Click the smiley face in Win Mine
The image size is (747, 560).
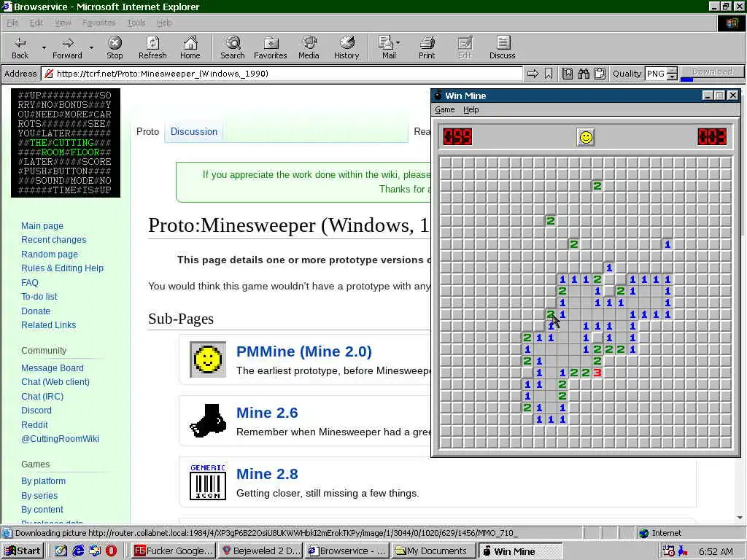coord(586,137)
